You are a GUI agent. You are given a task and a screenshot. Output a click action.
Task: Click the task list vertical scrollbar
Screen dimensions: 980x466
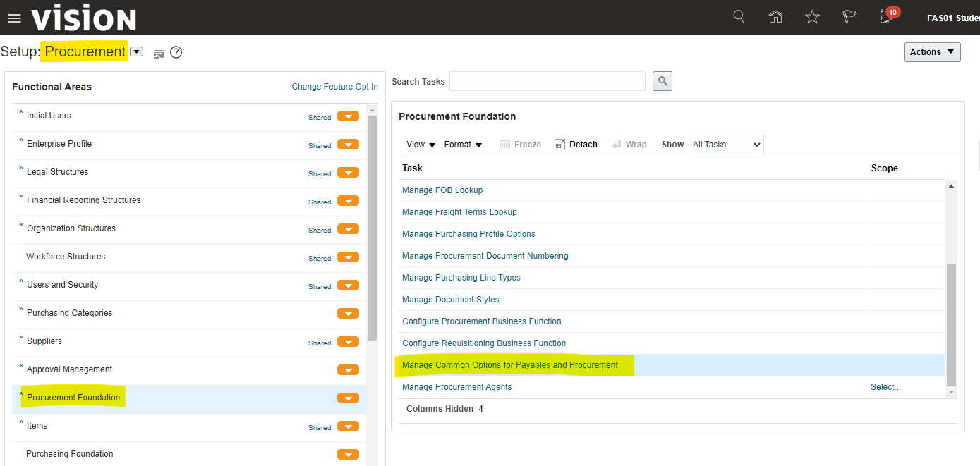(951, 324)
